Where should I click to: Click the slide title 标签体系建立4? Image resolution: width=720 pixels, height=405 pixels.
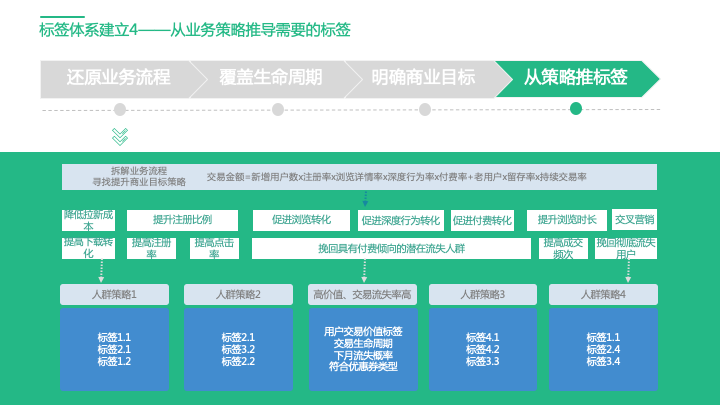pos(195,29)
